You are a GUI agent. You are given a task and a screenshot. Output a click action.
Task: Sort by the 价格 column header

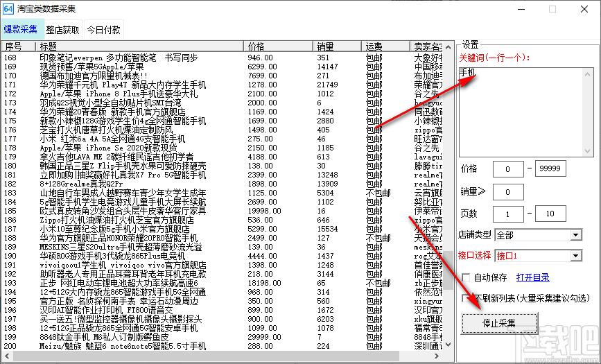click(278, 46)
